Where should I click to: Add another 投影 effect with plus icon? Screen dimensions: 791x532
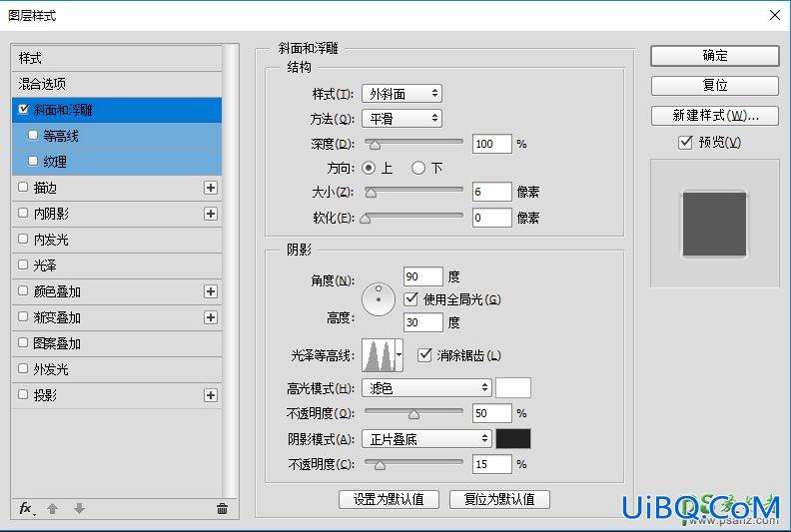tap(211, 395)
